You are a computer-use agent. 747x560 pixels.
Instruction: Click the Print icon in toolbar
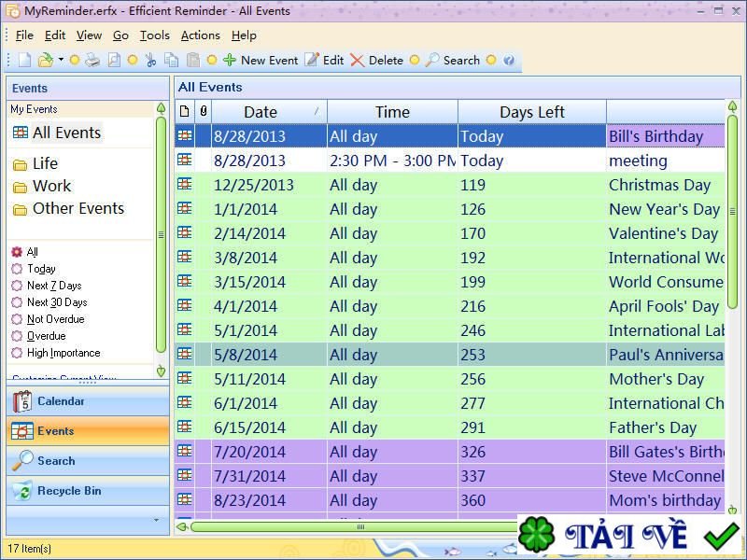point(92,60)
